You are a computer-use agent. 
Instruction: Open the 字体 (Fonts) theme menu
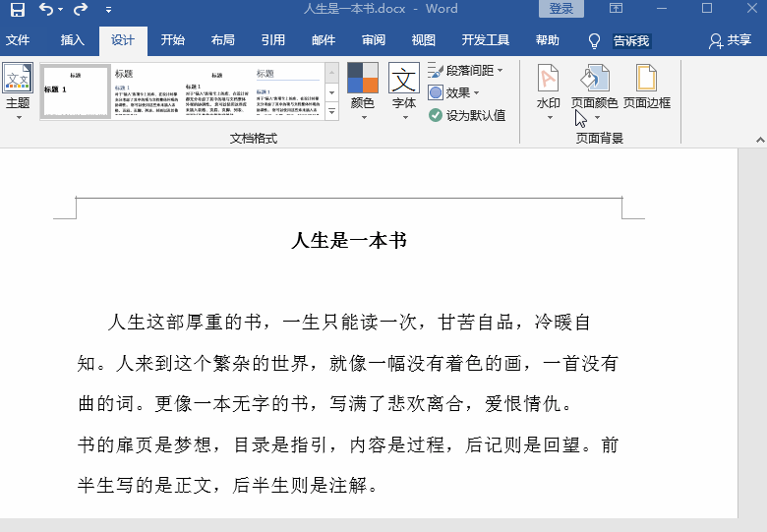pyautogui.click(x=403, y=91)
